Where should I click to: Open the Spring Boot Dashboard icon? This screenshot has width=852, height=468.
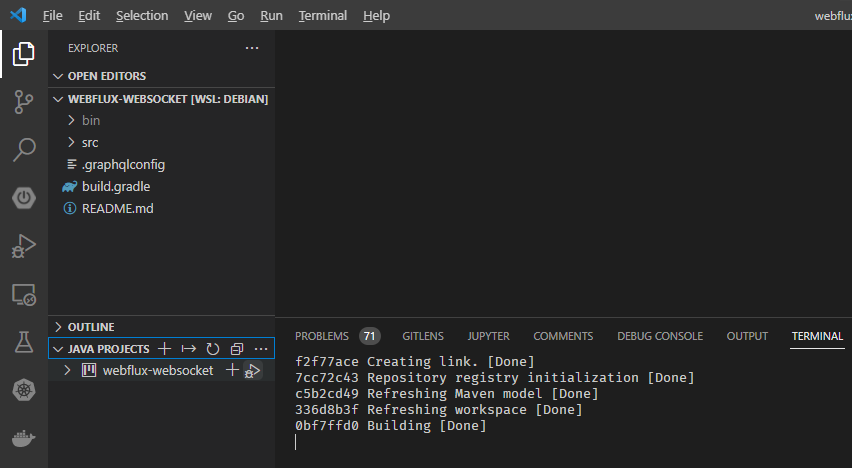pyautogui.click(x=23, y=198)
